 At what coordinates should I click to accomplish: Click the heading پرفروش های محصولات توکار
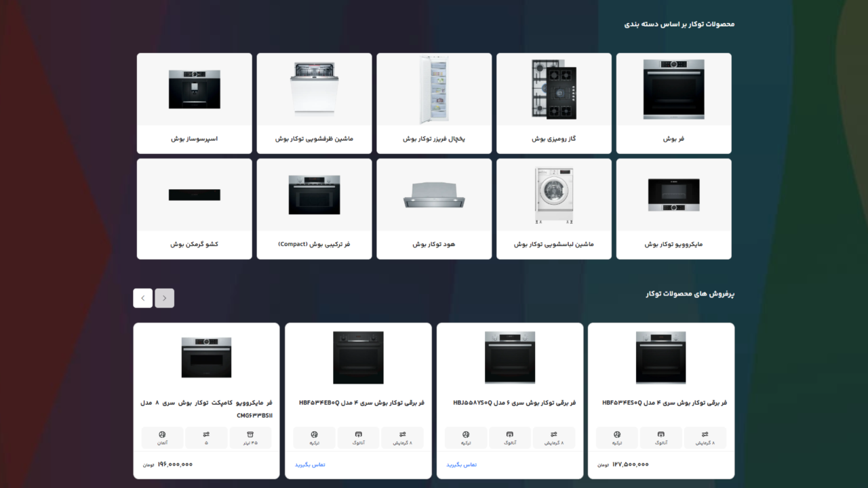690,294
